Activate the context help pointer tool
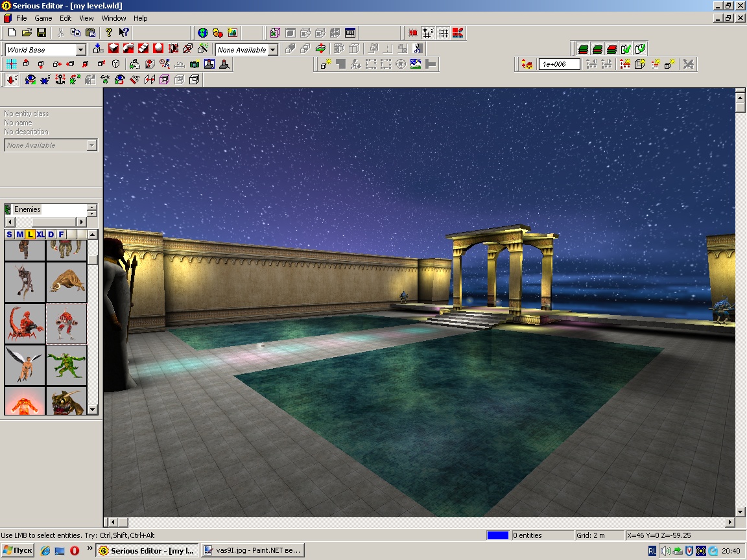The width and height of the screenshot is (747, 560). [x=124, y=32]
